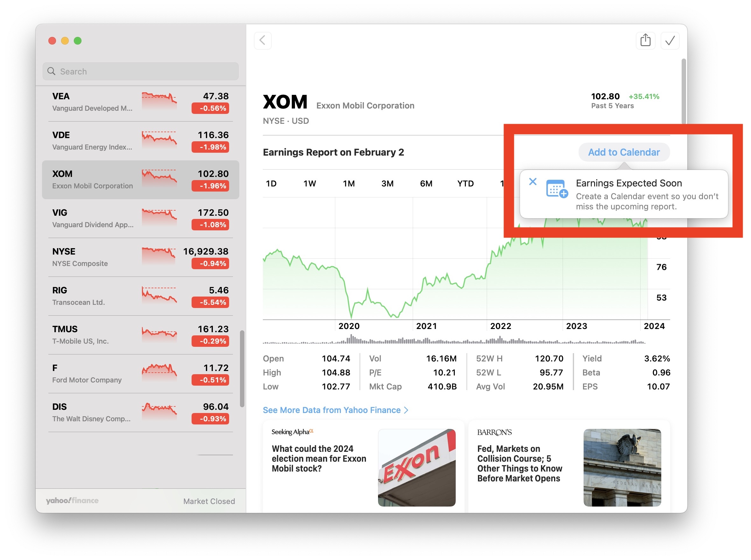Toggle Ford -0.51% change badge
Screen dimensions: 751x560
pyautogui.click(x=210, y=380)
